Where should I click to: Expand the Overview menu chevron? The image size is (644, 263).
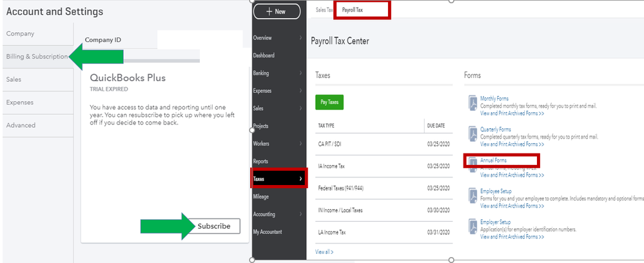coord(300,38)
